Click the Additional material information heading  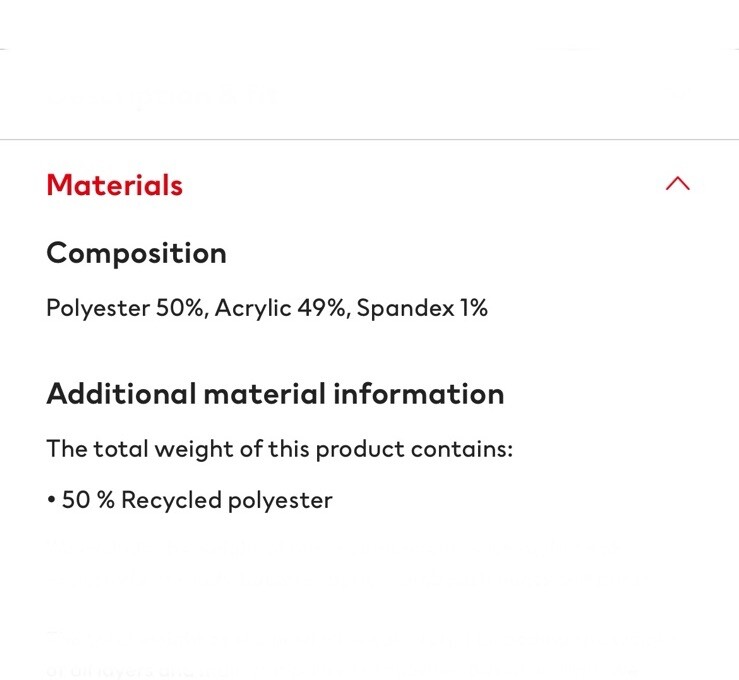click(x=275, y=394)
